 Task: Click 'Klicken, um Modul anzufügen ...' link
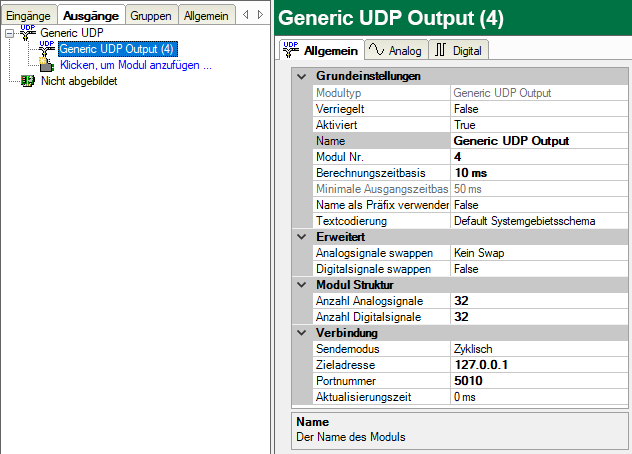click(136, 65)
